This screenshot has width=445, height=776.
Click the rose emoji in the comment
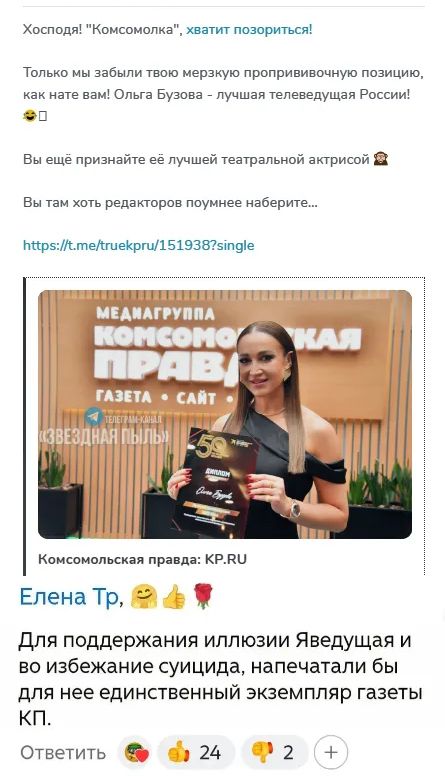pos(202,595)
